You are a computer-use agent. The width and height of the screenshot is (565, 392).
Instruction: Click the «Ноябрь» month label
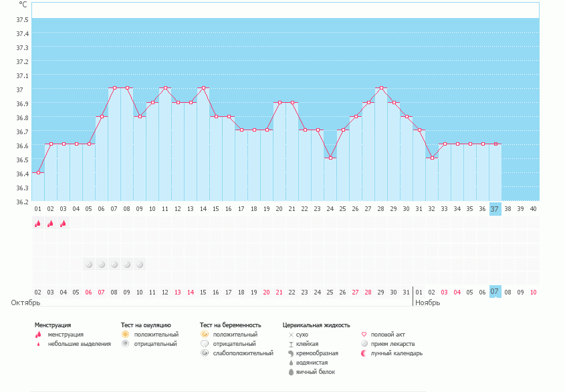pyautogui.click(x=427, y=303)
